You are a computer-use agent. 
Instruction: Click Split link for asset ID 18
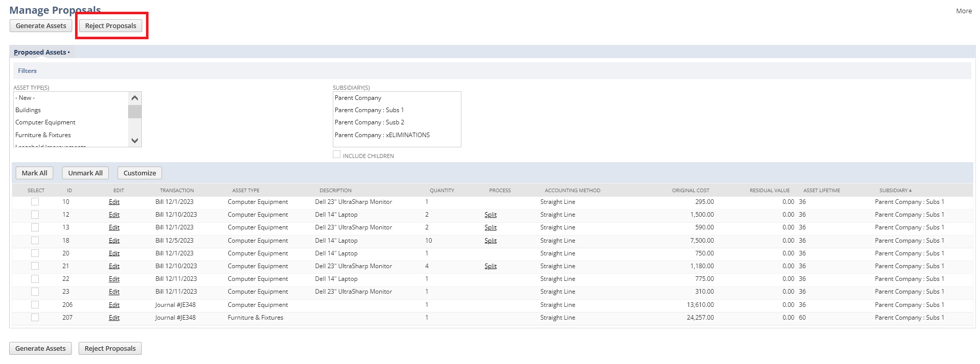tap(491, 241)
